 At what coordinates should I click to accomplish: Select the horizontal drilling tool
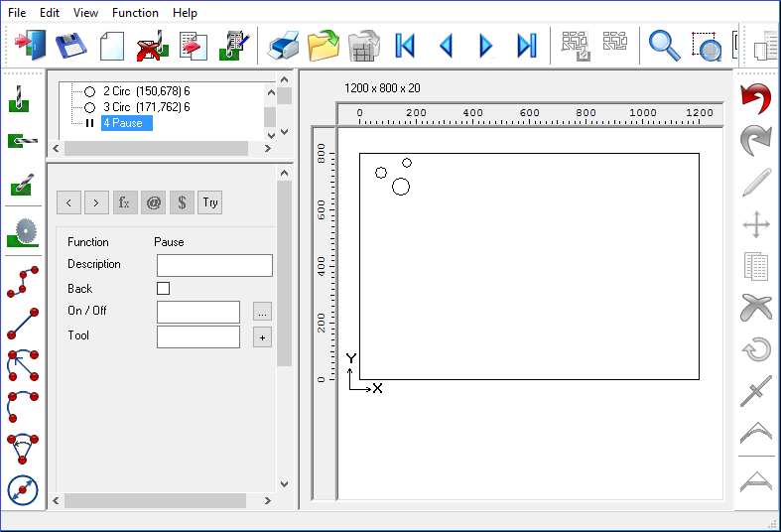tap(23, 141)
